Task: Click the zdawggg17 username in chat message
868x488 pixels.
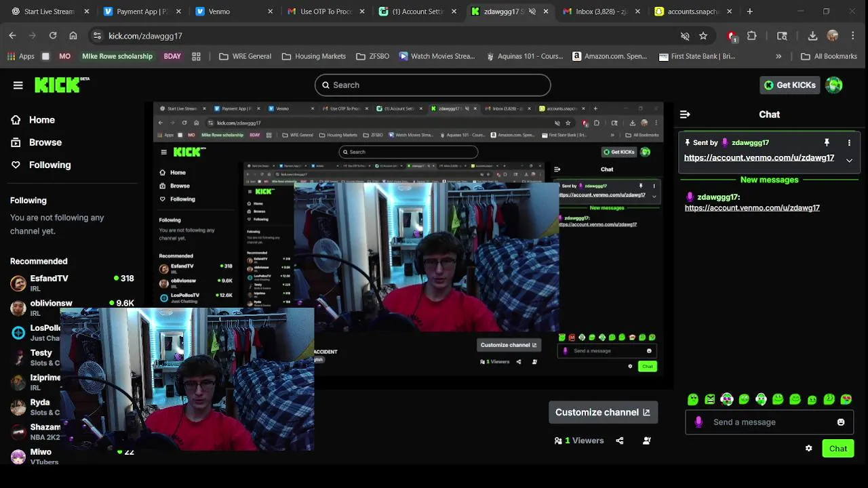Action: pyautogui.click(x=718, y=197)
